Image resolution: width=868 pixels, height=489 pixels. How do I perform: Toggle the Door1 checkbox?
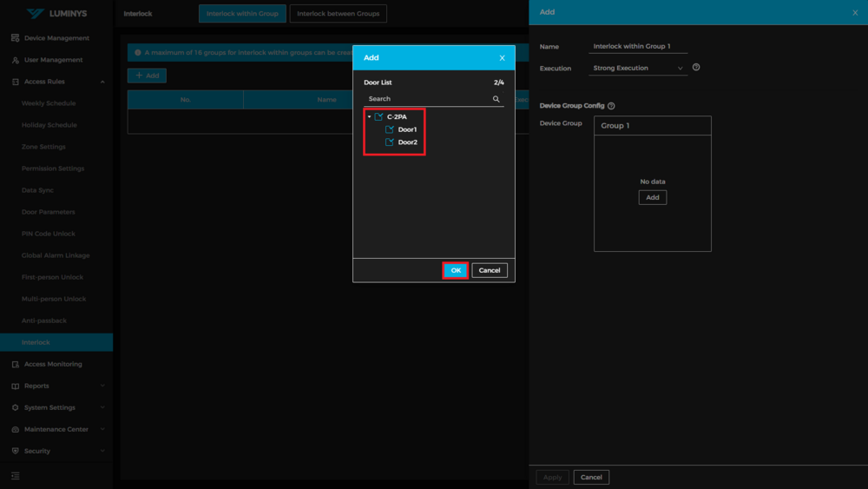(390, 129)
